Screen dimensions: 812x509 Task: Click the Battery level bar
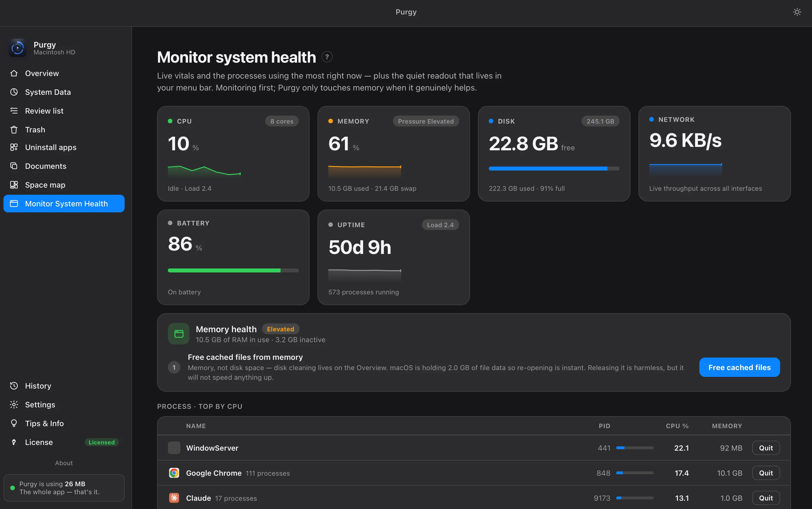point(233,270)
